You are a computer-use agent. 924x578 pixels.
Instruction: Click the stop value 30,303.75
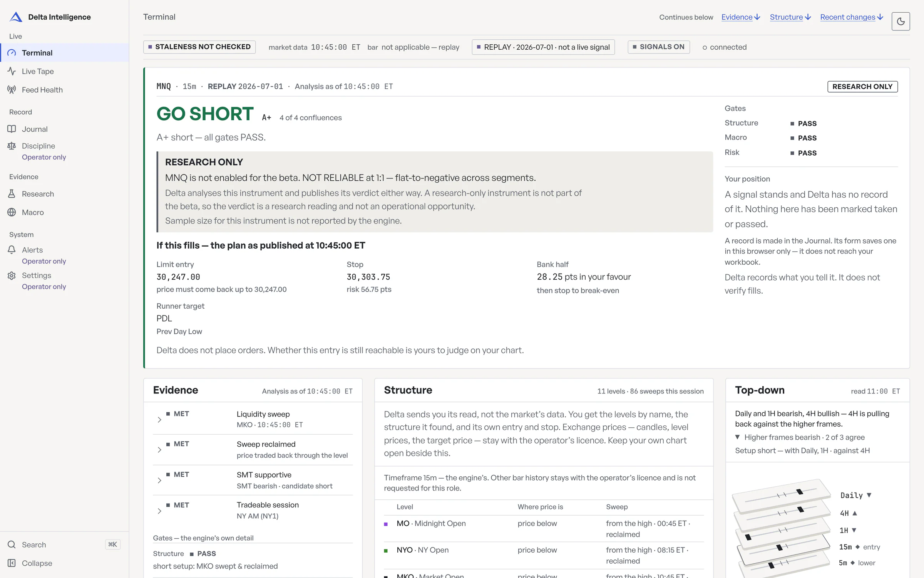368,277
